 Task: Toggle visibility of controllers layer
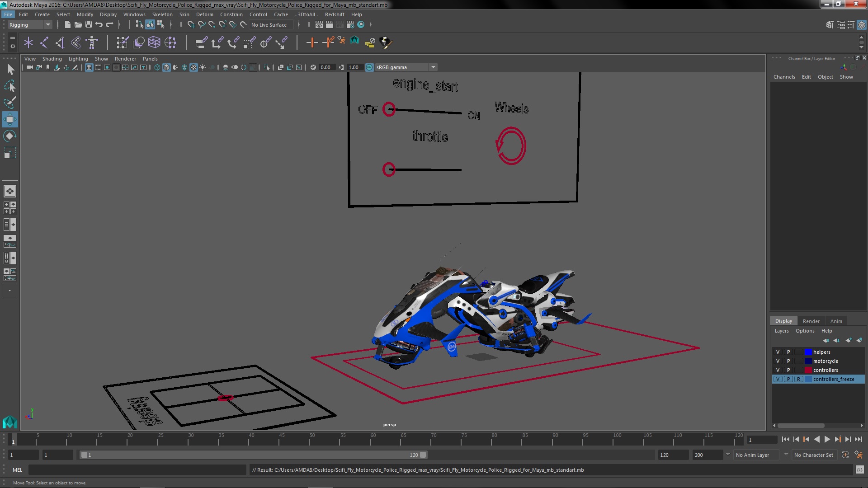point(777,370)
